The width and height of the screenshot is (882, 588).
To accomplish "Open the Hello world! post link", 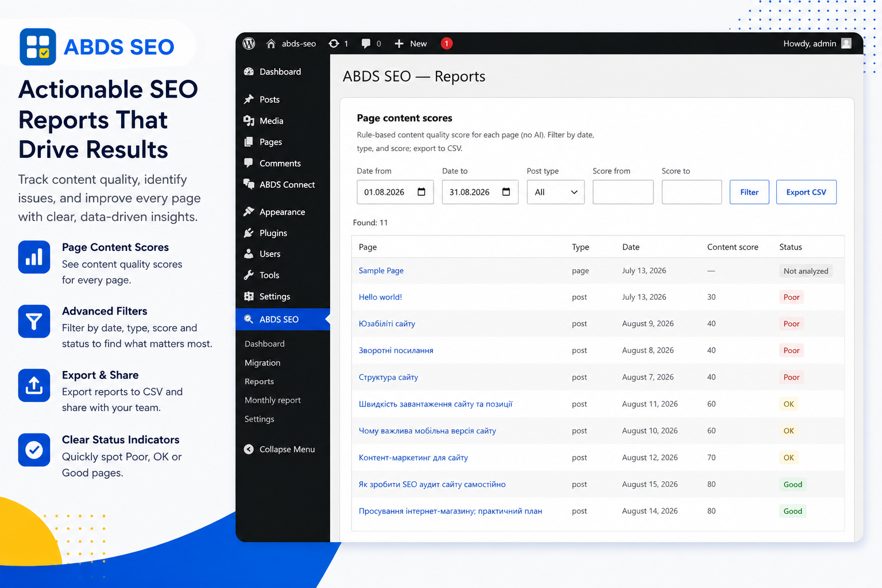I will 380,297.
